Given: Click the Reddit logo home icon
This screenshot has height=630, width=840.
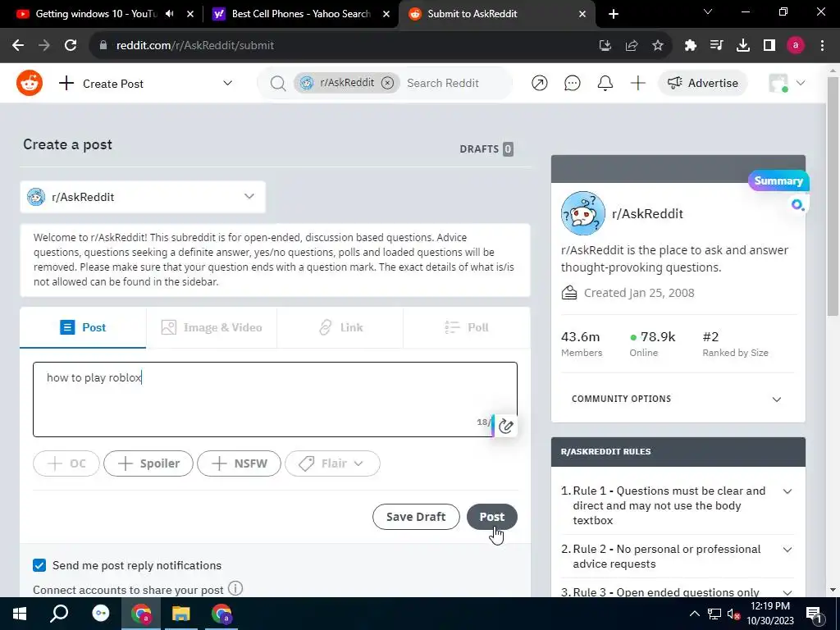Looking at the screenshot, I should point(30,83).
